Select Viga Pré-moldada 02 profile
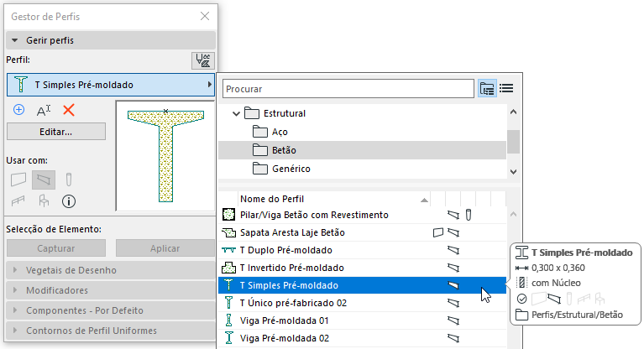 pos(363,338)
